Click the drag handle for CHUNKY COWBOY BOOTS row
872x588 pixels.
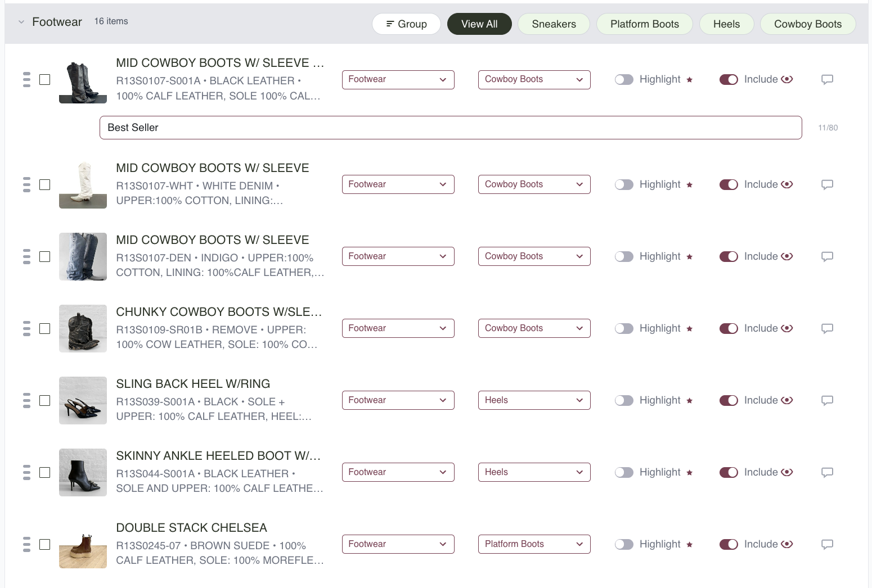tap(26, 328)
